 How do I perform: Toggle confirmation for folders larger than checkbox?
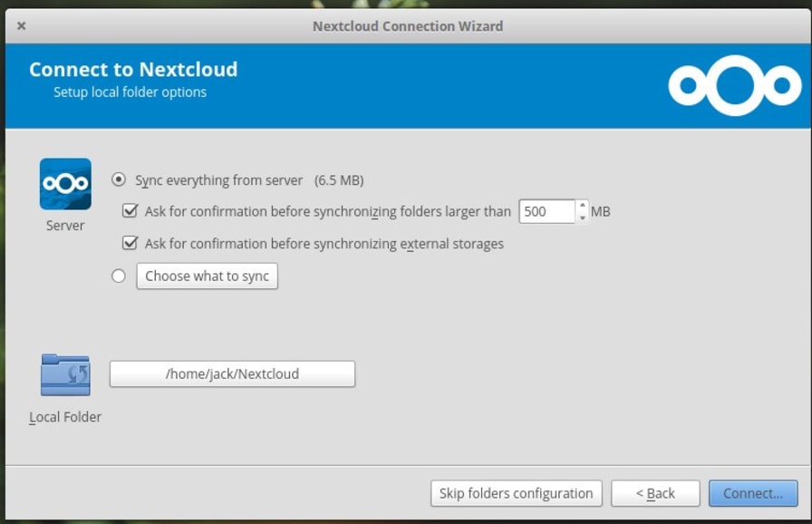(130, 210)
